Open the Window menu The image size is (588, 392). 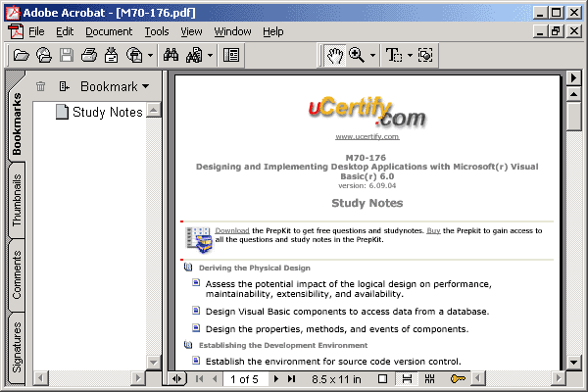232,32
